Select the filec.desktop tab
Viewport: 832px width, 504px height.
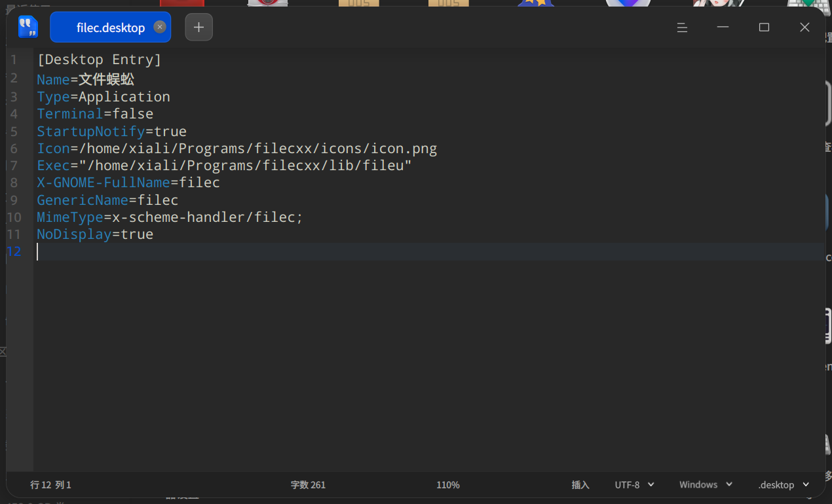pyautogui.click(x=110, y=27)
